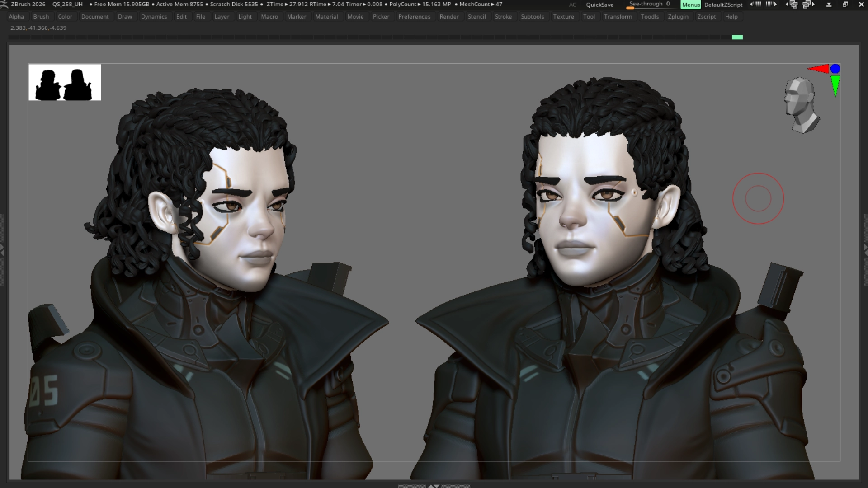Viewport: 868px width, 488px height.
Task: Click the blue Z axis dot
Action: click(x=835, y=69)
